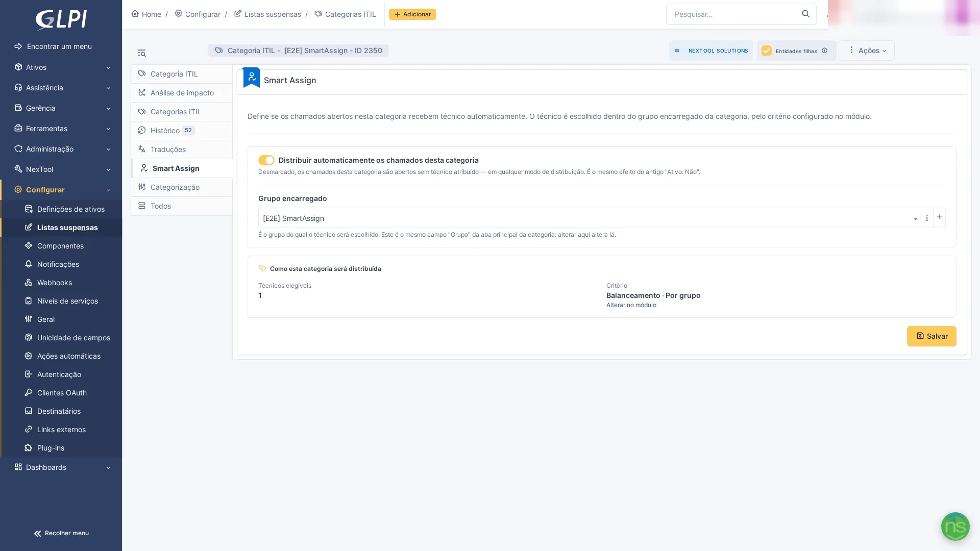Switch to the Traduções tab
Viewport: 980px width, 551px height.
(182, 149)
